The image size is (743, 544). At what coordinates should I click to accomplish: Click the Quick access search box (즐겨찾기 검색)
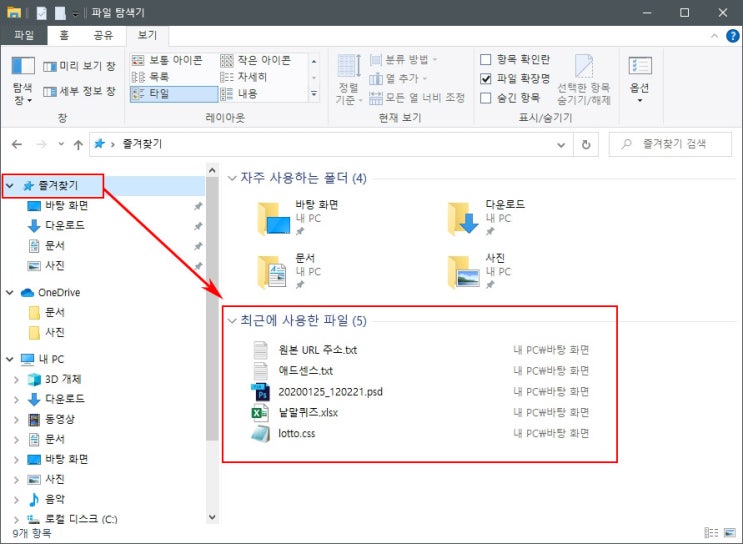coord(670,144)
